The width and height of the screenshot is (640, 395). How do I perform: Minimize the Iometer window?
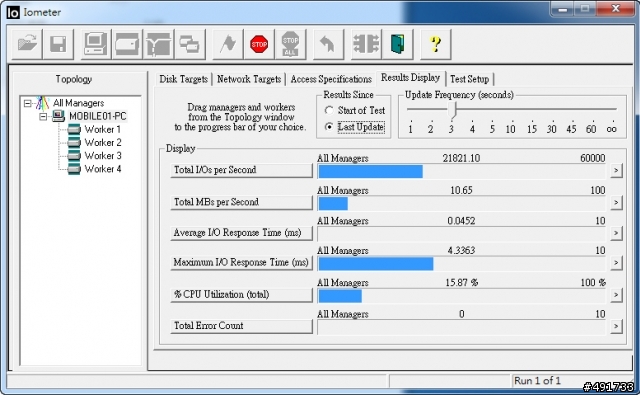[x=563, y=9]
